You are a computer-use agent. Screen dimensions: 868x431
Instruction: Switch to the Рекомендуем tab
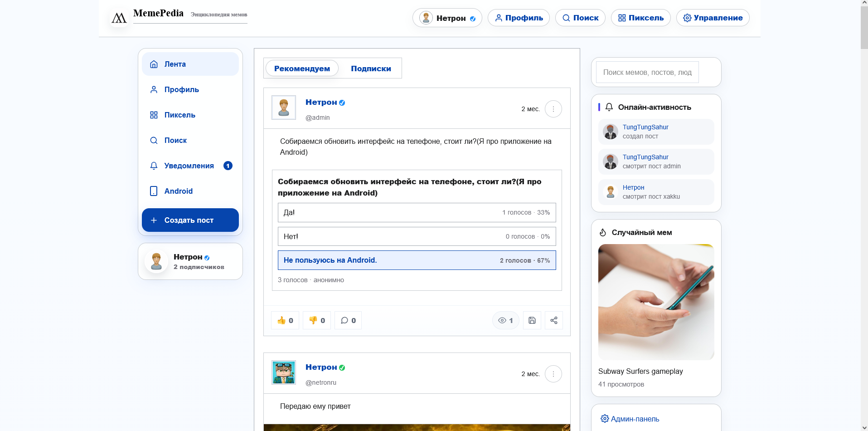point(302,69)
